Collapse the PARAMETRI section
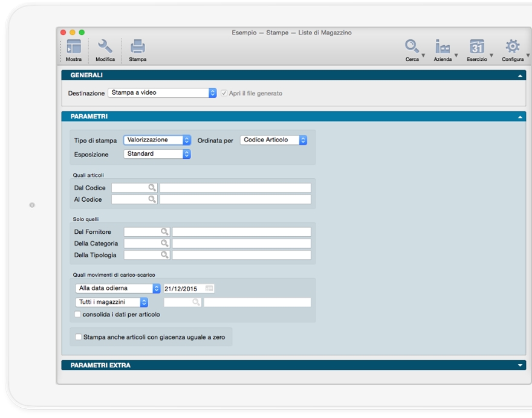This screenshot has width=532, height=418. (x=520, y=117)
